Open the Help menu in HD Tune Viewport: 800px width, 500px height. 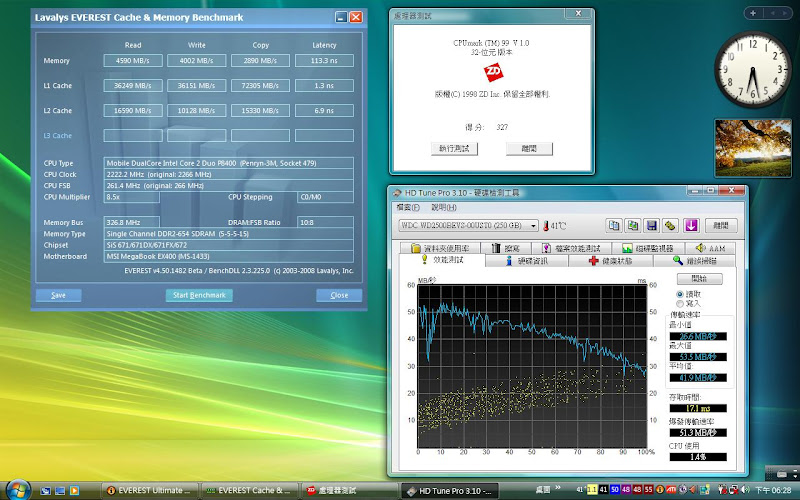tap(444, 208)
